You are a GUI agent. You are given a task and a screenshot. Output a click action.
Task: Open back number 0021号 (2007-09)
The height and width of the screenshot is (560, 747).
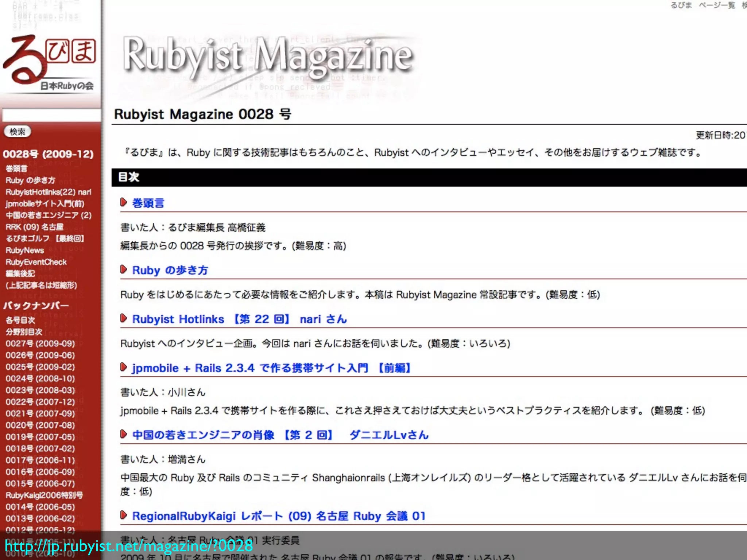click(x=40, y=413)
